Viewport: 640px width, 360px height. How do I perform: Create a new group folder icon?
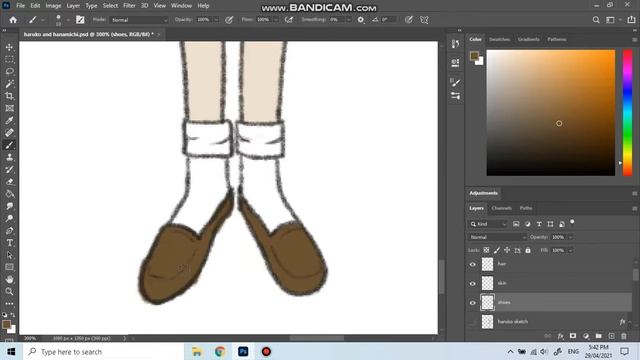[598, 336]
